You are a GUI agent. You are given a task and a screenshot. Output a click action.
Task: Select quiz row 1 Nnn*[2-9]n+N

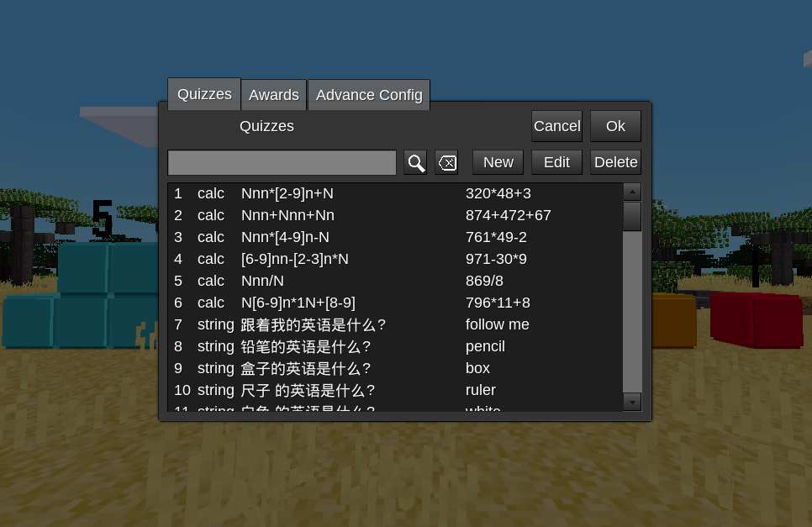395,193
